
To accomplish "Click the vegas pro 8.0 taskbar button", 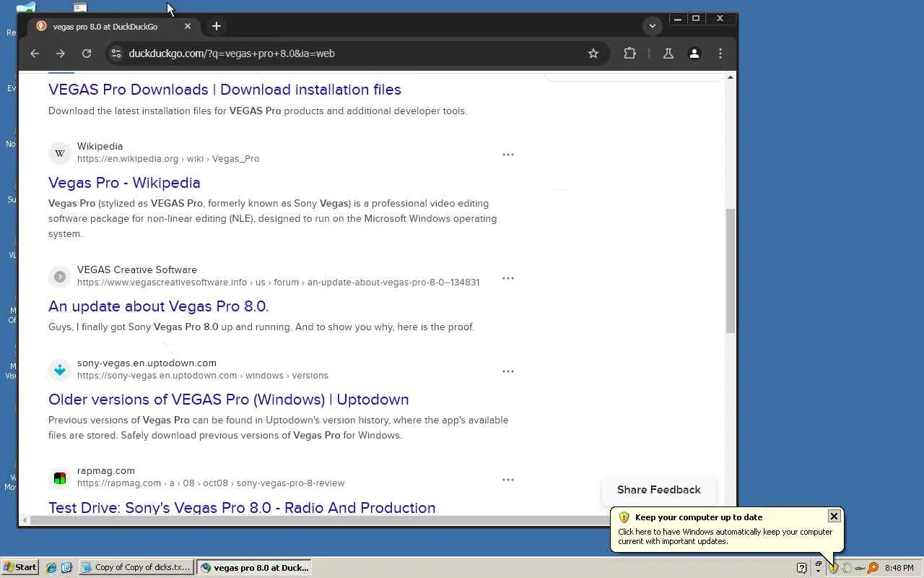I will [254, 568].
